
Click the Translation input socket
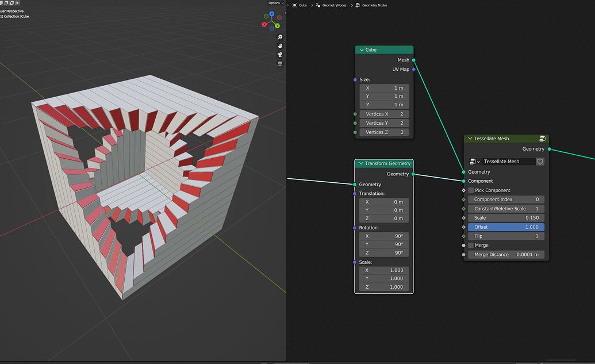[x=355, y=194]
